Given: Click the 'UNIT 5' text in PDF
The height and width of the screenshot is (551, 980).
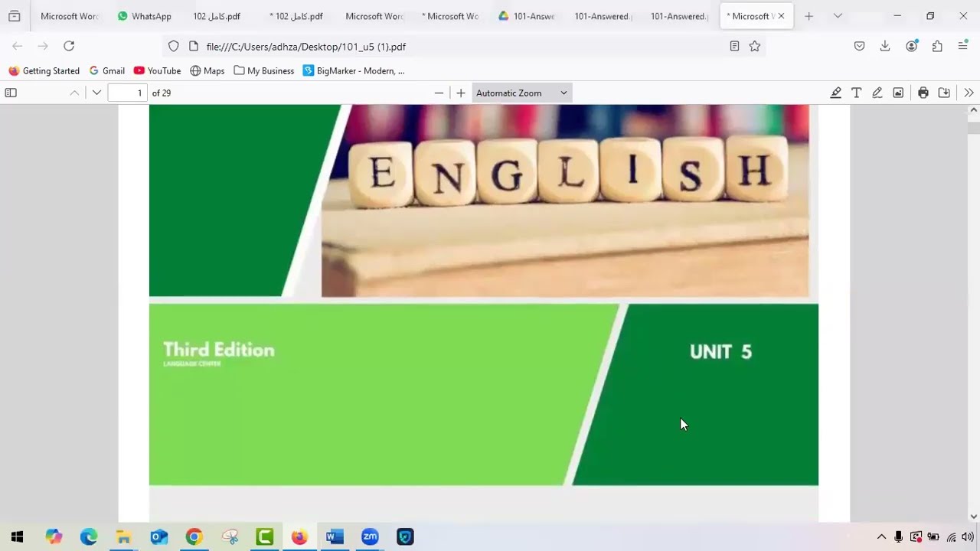Looking at the screenshot, I should click(x=720, y=351).
